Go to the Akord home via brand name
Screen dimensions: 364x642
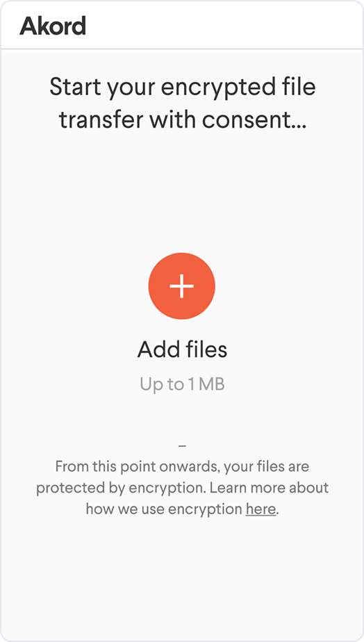(x=53, y=26)
